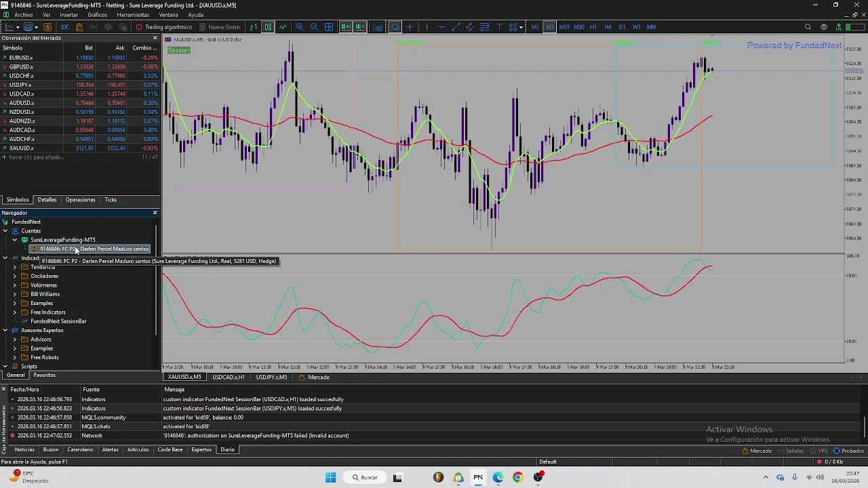Toggle Trading algorítmico button
The width and height of the screenshot is (868, 488).
click(x=164, y=27)
